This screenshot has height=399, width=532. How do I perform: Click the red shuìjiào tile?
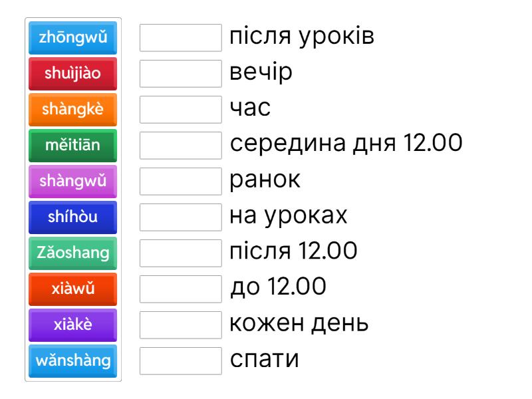(x=73, y=74)
